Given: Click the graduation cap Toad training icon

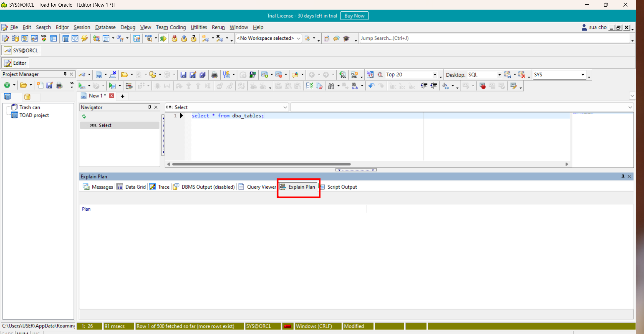Looking at the screenshot, I should (346, 38).
